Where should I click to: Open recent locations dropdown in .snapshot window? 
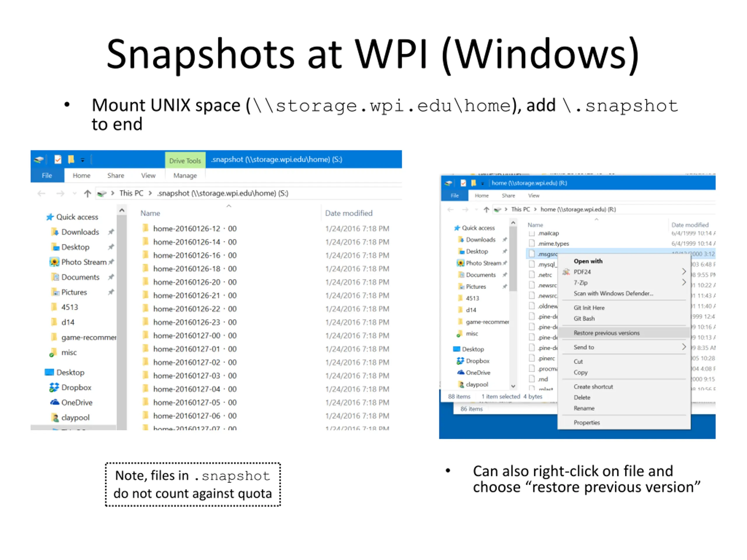click(x=74, y=193)
